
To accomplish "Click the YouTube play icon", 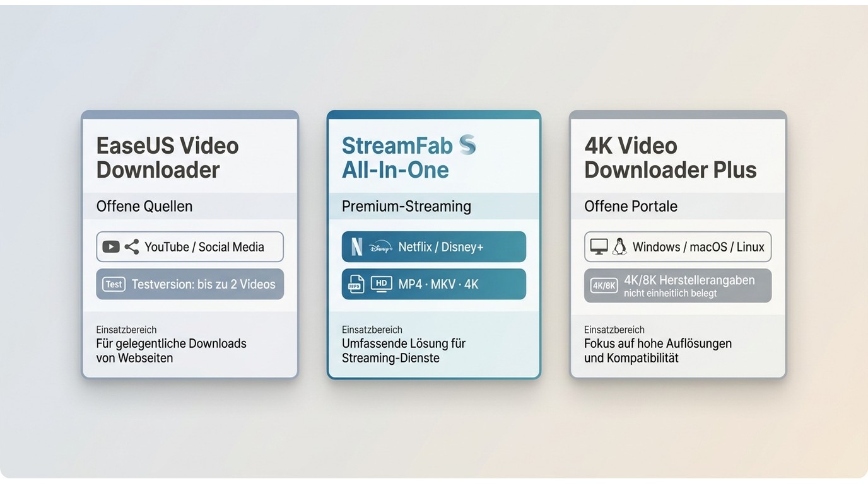I will click(x=111, y=247).
